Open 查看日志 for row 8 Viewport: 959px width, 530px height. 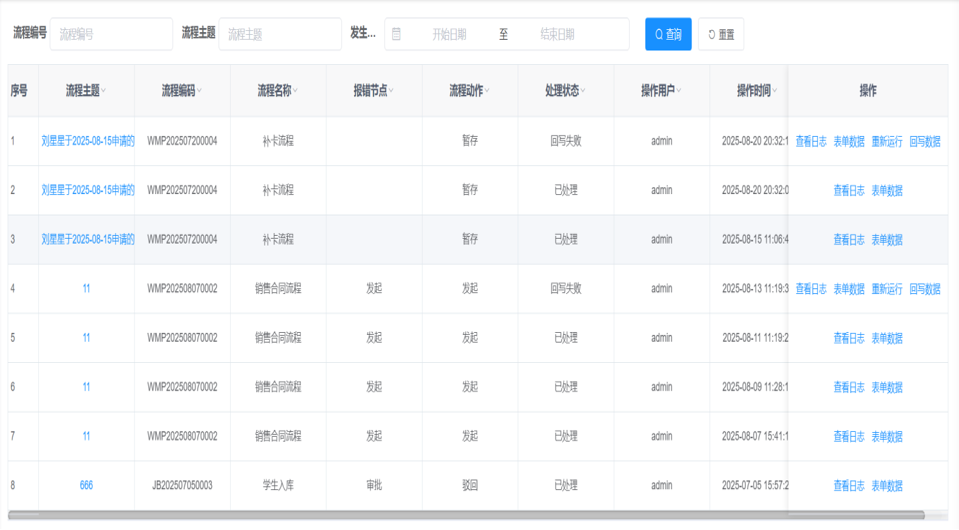(848, 486)
